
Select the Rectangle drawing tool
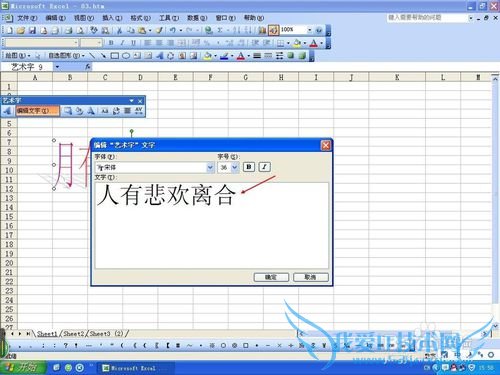click(x=115, y=56)
